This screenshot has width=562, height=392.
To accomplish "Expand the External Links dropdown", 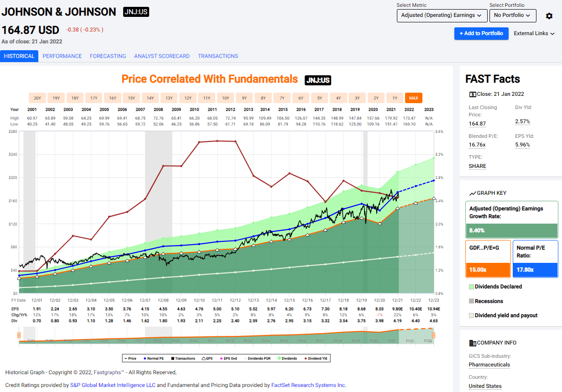I will point(534,33).
